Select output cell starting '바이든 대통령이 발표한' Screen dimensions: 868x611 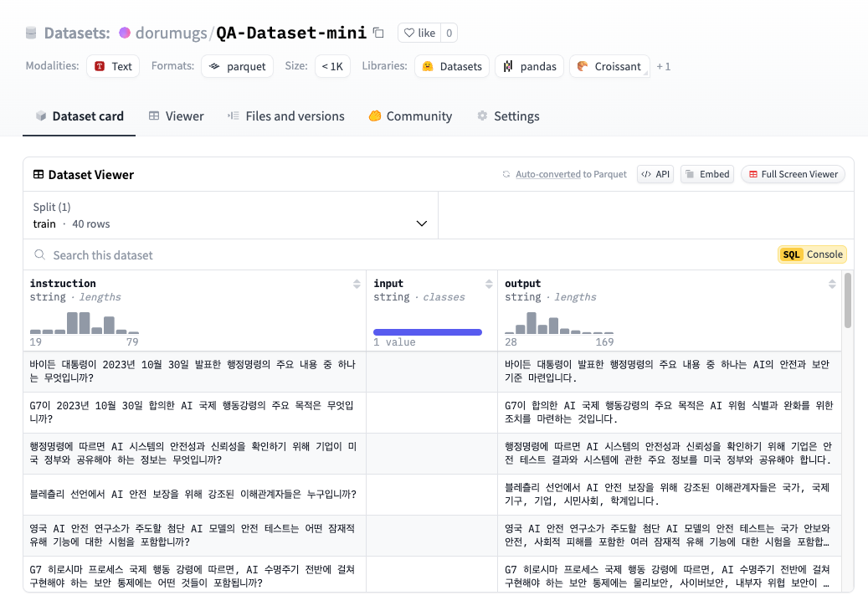coord(670,372)
